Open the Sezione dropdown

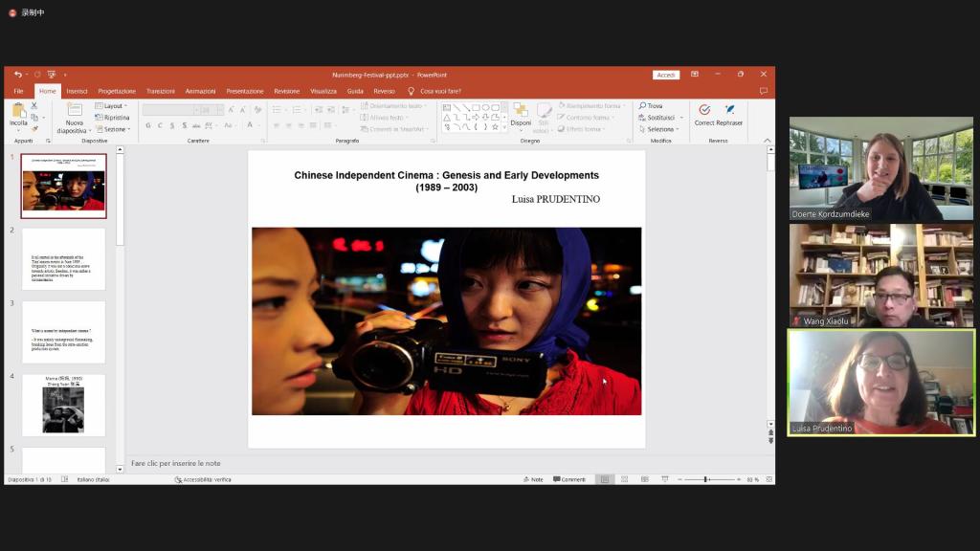(x=113, y=129)
